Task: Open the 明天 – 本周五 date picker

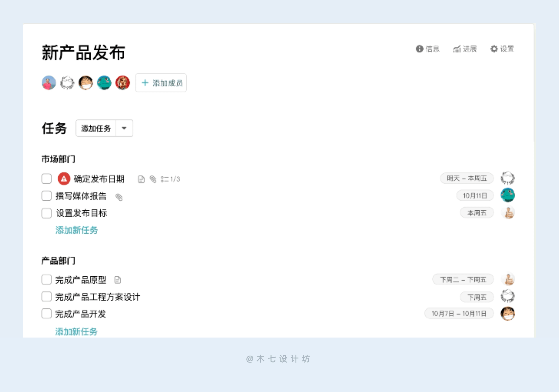Action: coord(467,178)
